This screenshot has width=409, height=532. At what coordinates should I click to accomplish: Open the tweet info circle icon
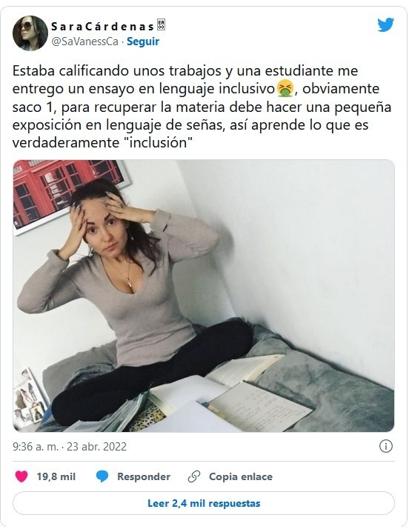[x=385, y=446]
